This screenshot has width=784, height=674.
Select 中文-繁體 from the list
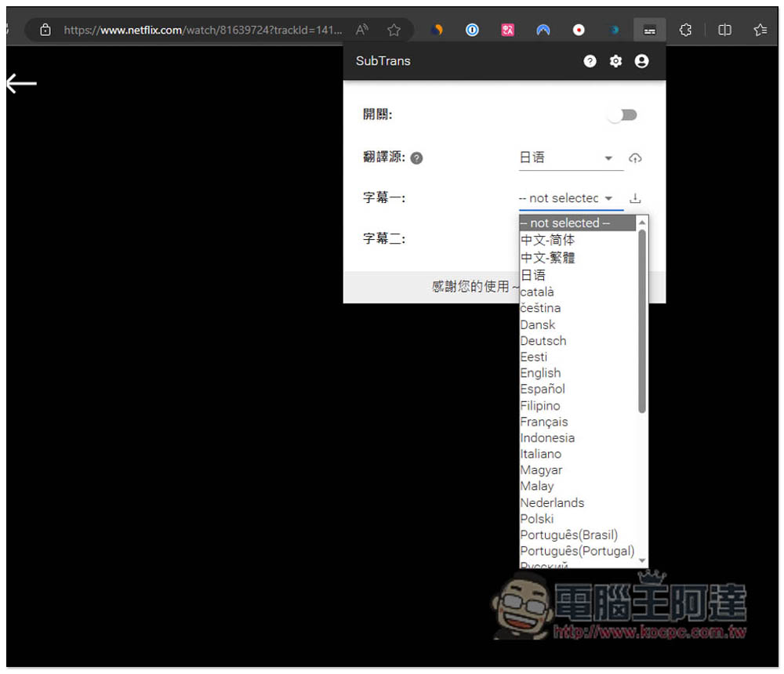[547, 258]
